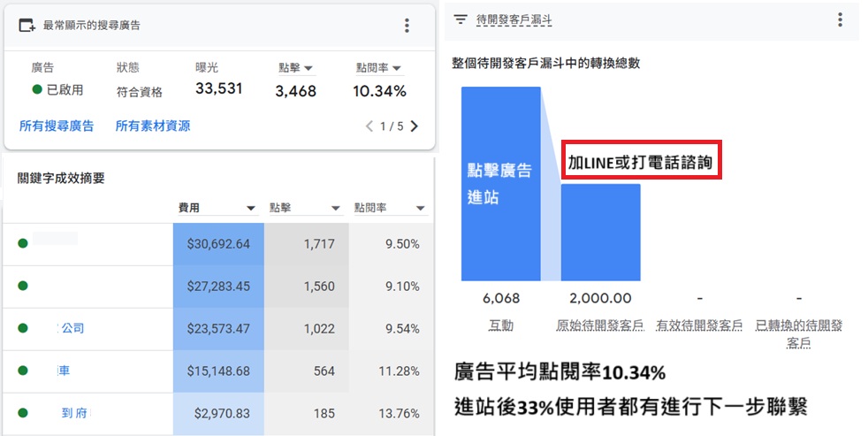This screenshot has height=436, width=868.
Task: Open the 點擊 dropdown in keyword table
Action: 336,209
